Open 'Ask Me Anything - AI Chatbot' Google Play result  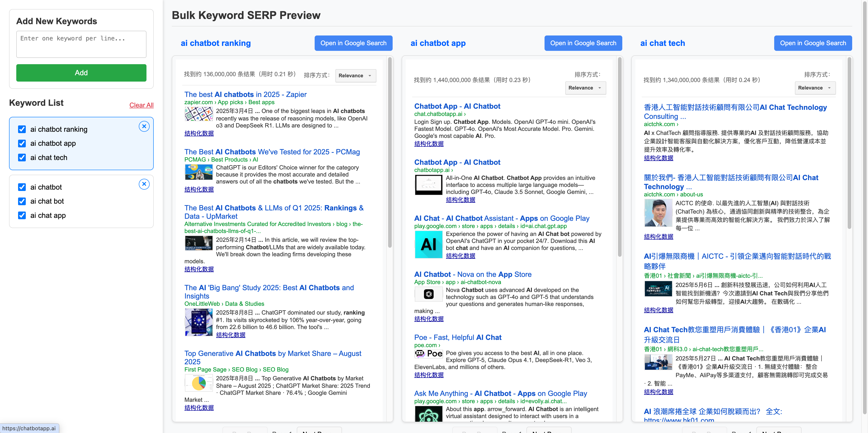point(500,393)
